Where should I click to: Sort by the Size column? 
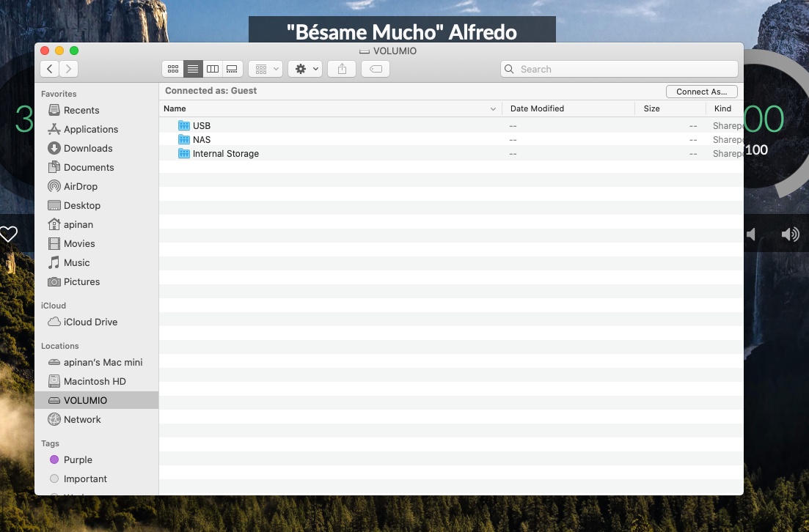coord(670,108)
